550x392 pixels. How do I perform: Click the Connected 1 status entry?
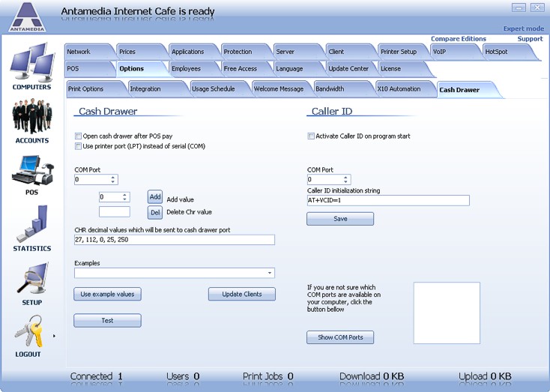(x=97, y=376)
